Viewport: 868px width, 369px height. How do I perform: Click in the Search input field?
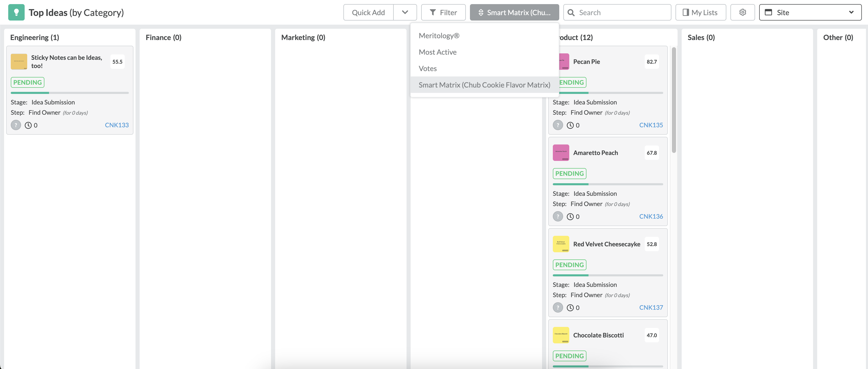(x=617, y=13)
